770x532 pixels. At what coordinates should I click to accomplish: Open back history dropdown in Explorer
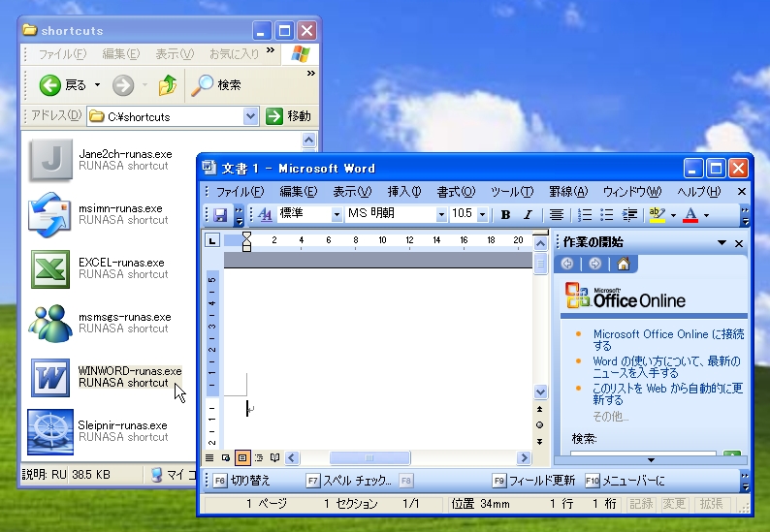click(x=98, y=85)
